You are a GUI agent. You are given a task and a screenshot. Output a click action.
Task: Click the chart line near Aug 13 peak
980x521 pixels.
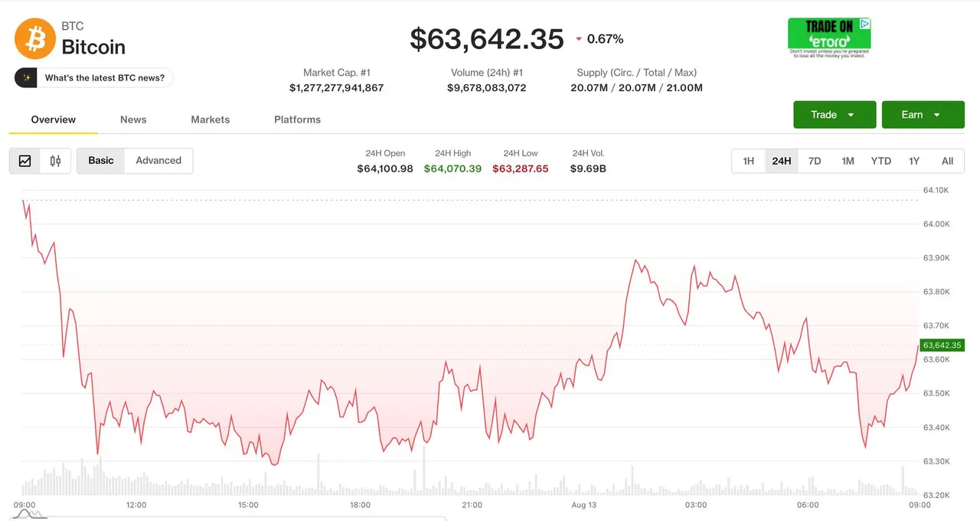click(635, 260)
